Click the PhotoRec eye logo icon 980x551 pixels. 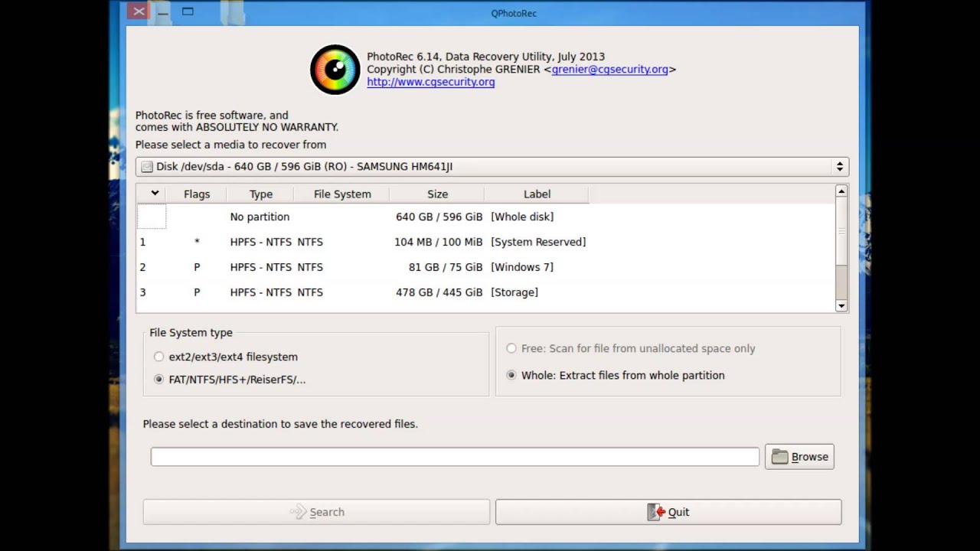[x=335, y=70]
